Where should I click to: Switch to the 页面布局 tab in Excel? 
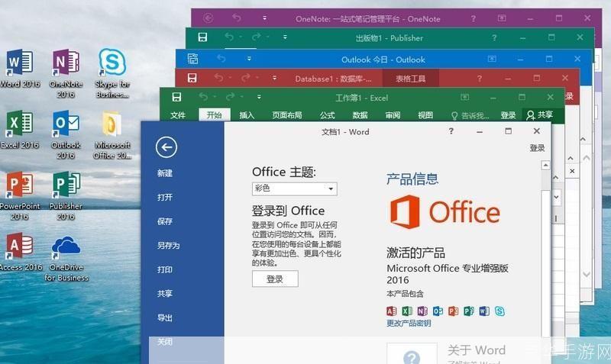[287, 115]
